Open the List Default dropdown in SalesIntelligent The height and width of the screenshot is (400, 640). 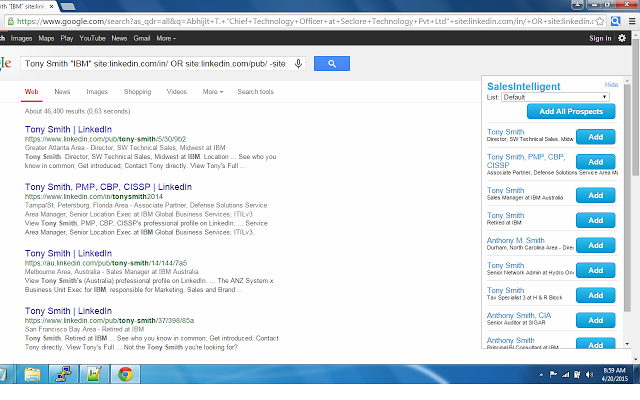tap(555, 97)
